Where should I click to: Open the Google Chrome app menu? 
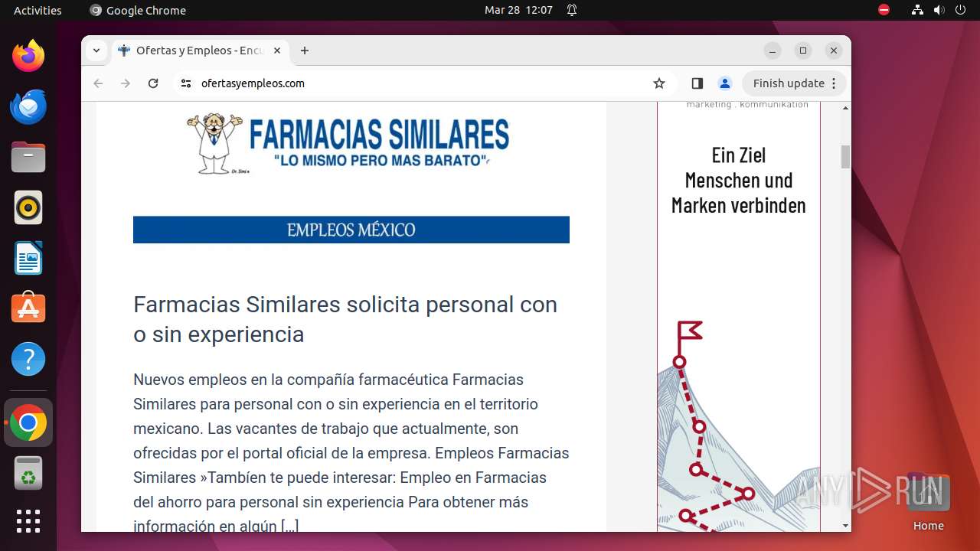(x=138, y=10)
